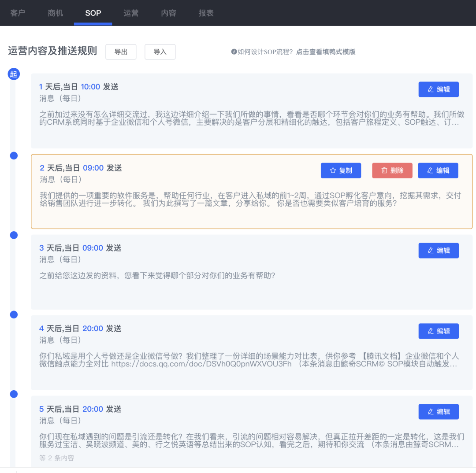
Task: Select timeline dot before 5 天后 card
Action: click(x=14, y=394)
